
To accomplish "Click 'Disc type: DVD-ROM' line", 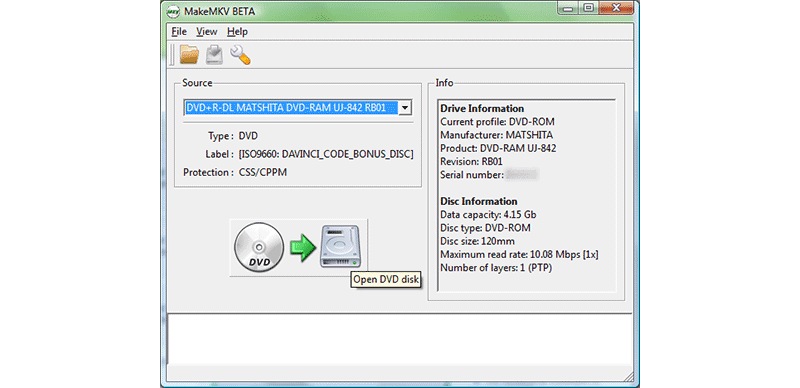I will (485, 228).
